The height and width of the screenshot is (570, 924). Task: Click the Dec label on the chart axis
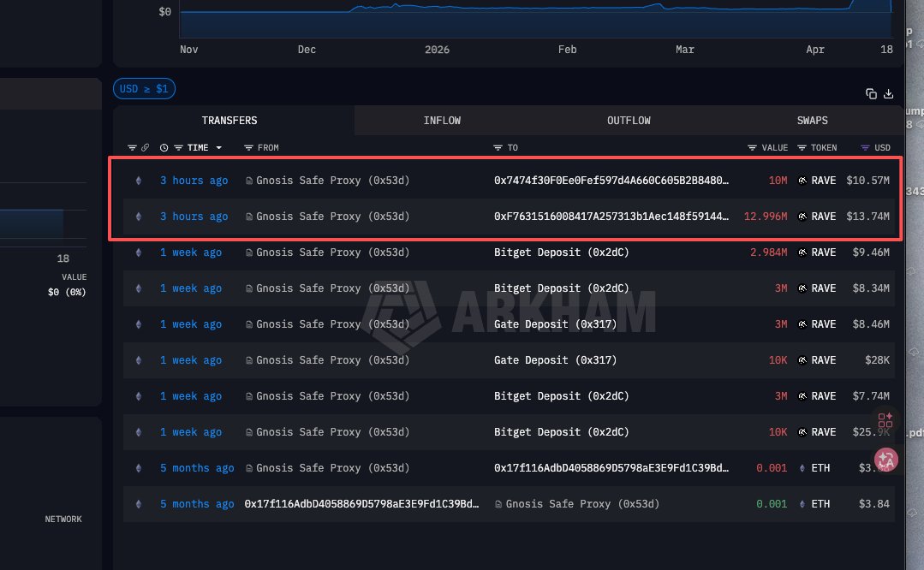[307, 50]
